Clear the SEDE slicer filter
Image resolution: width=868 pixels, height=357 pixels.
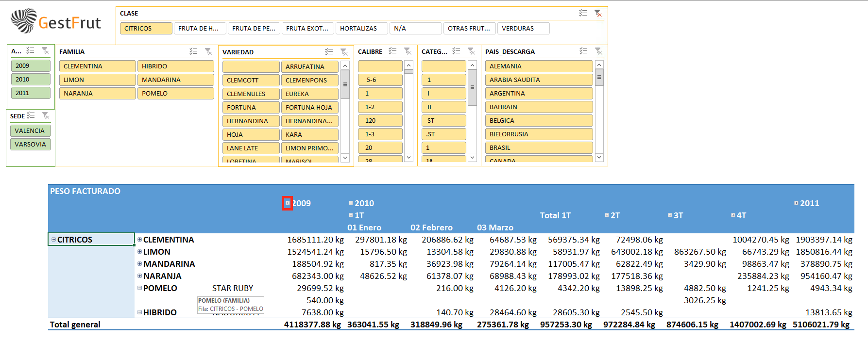pyautogui.click(x=46, y=116)
